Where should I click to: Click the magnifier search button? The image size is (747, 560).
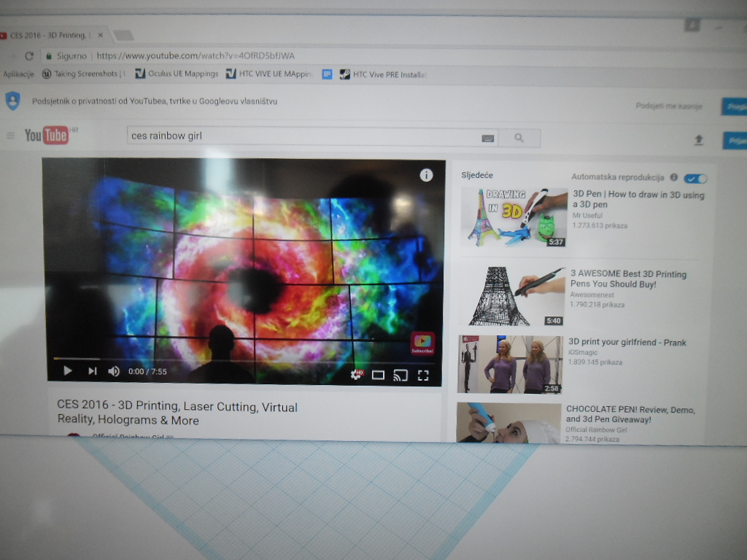(x=519, y=138)
